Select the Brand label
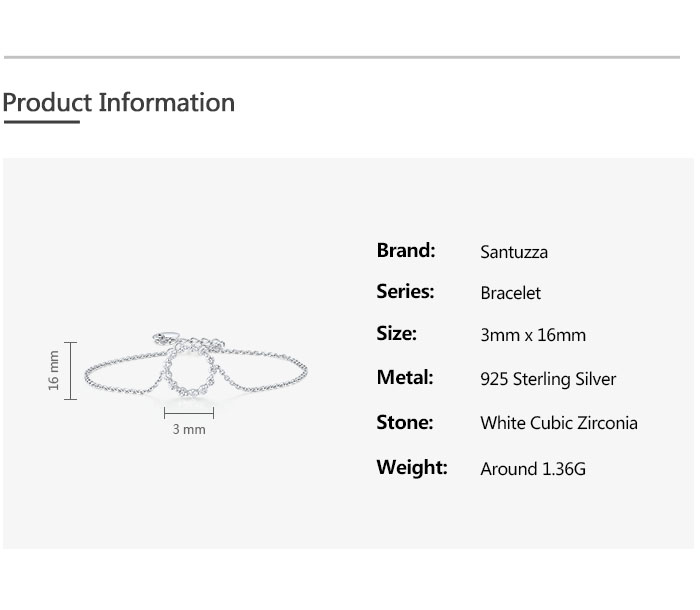700x610 pixels. (405, 251)
